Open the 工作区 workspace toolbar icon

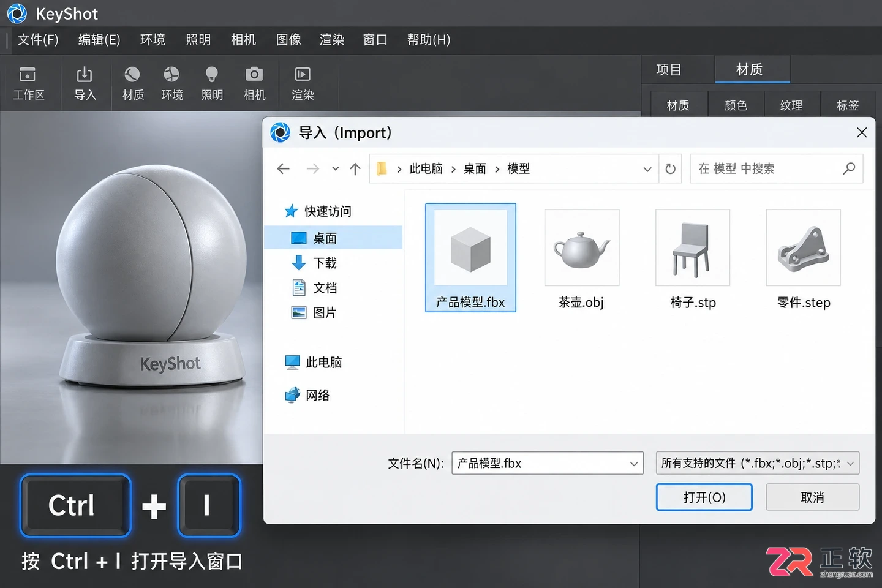click(28, 83)
